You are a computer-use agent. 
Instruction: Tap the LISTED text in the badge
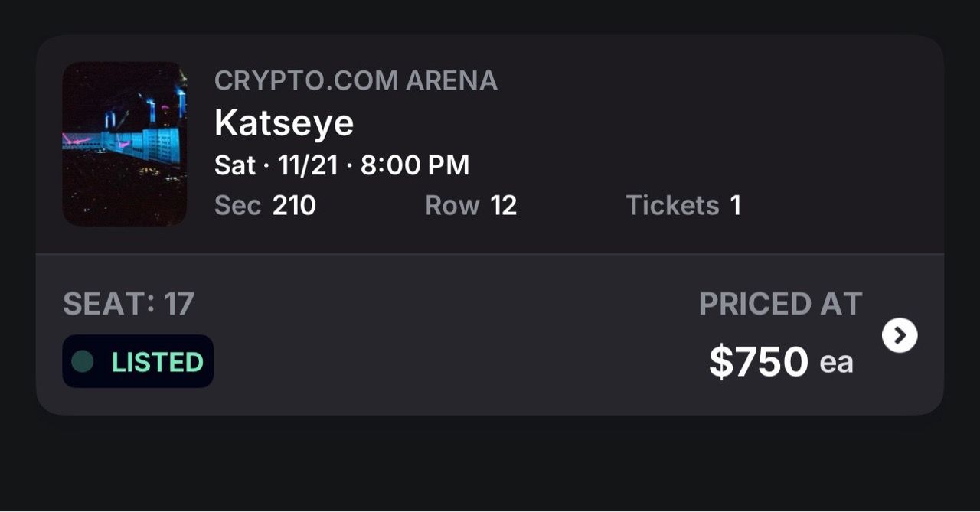[x=158, y=362]
